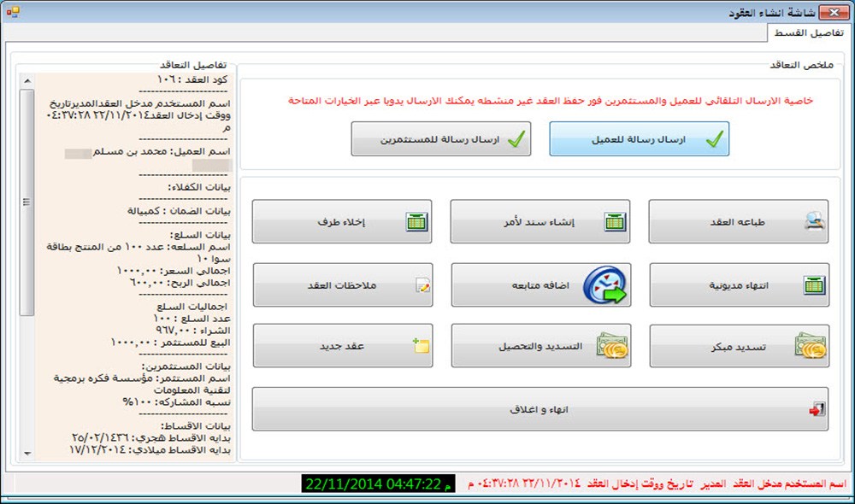Viewport: 855px width, 504px height.
Task: Click the red exit icon on انهاء و اغلاق
Action: pos(817,409)
